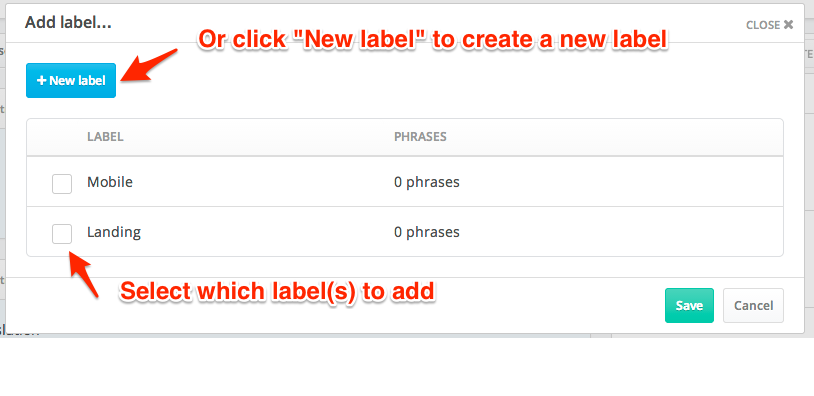814x396 pixels.
Task: Select the Mobile label name
Action: pyautogui.click(x=110, y=182)
